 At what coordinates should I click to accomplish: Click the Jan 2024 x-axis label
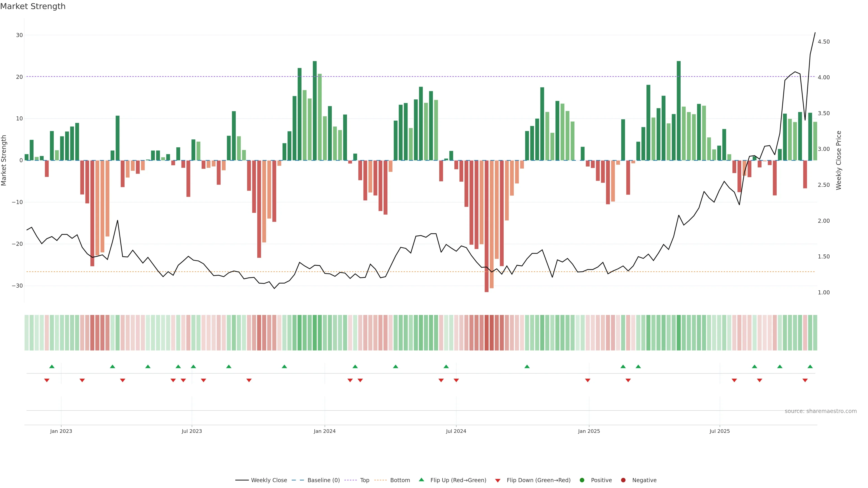[x=325, y=431]
